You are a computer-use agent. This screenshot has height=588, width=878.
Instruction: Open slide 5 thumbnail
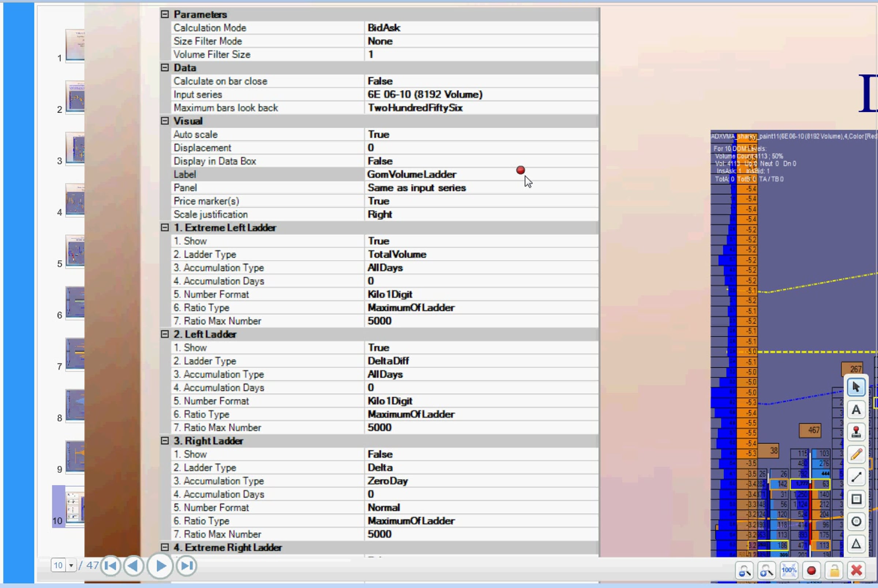pyautogui.click(x=75, y=251)
